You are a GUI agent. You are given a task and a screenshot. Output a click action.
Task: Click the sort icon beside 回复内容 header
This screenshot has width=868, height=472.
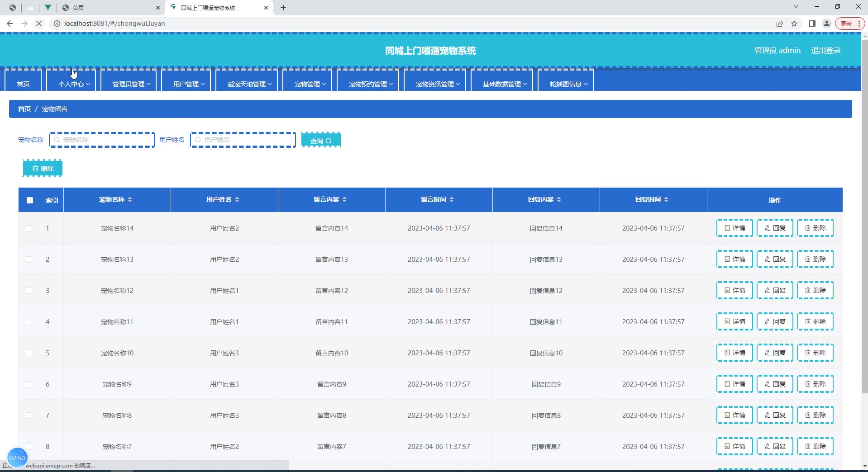(559, 199)
